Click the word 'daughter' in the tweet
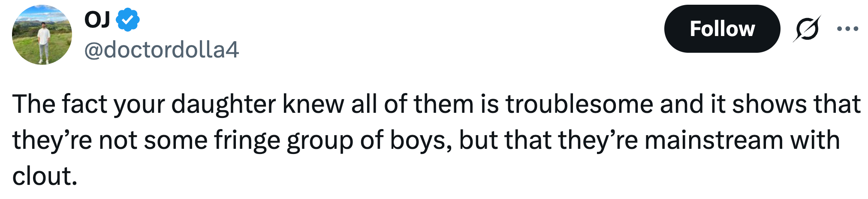 (x=223, y=104)
